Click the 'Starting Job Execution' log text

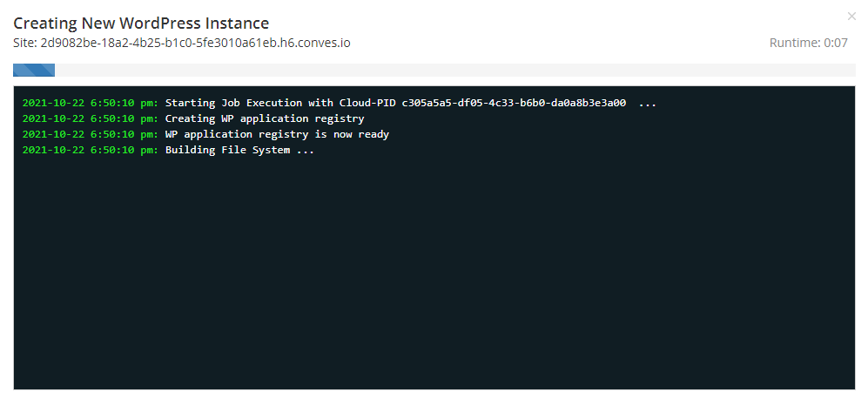[233, 103]
